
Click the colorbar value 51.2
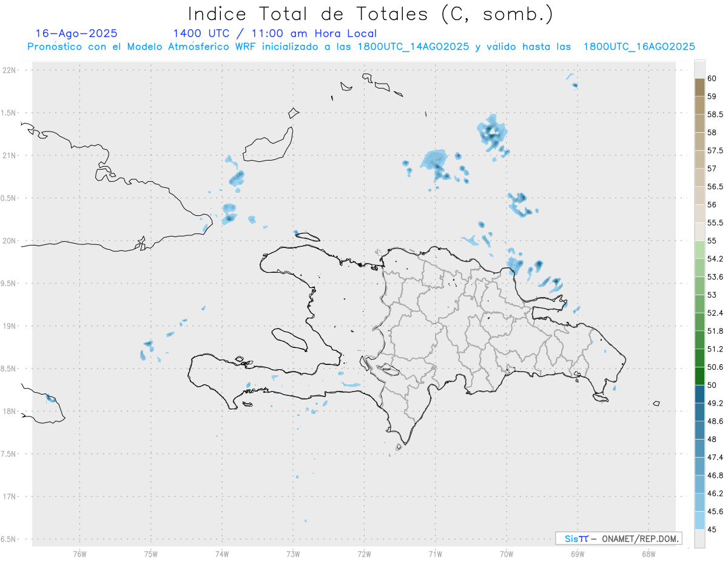coord(715,349)
